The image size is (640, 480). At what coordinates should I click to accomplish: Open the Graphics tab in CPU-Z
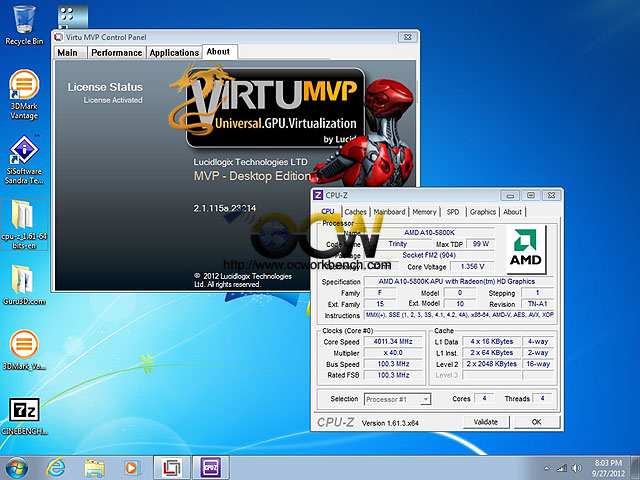pyautogui.click(x=482, y=212)
